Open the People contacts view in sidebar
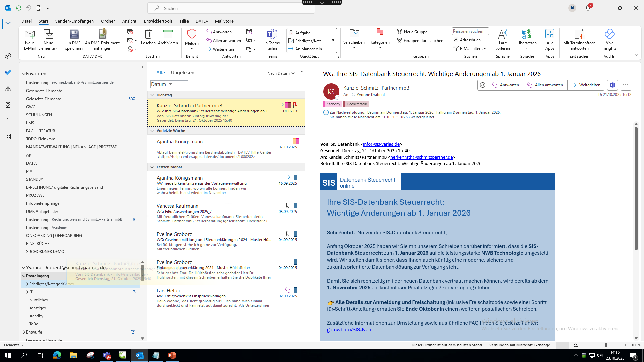644x362 pixels. 8,56
